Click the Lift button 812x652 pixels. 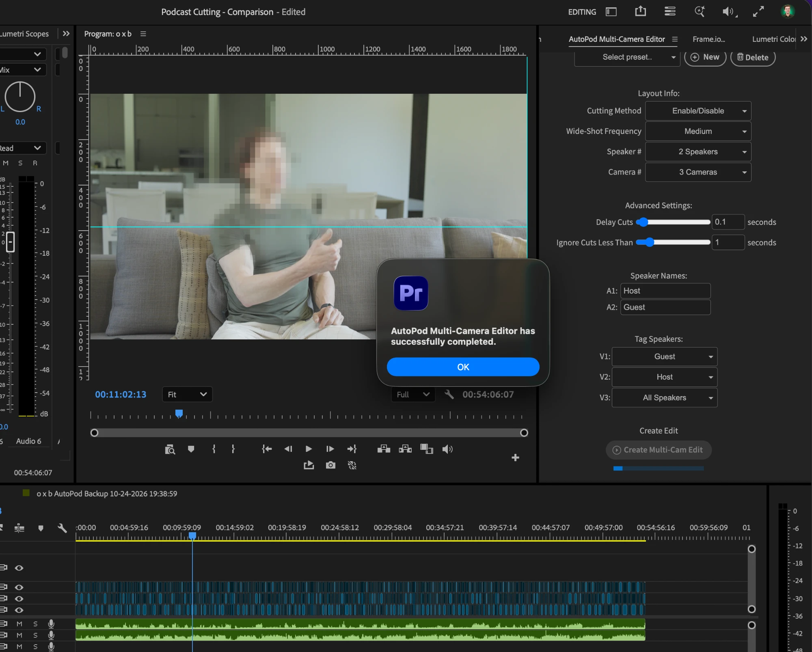click(x=384, y=449)
